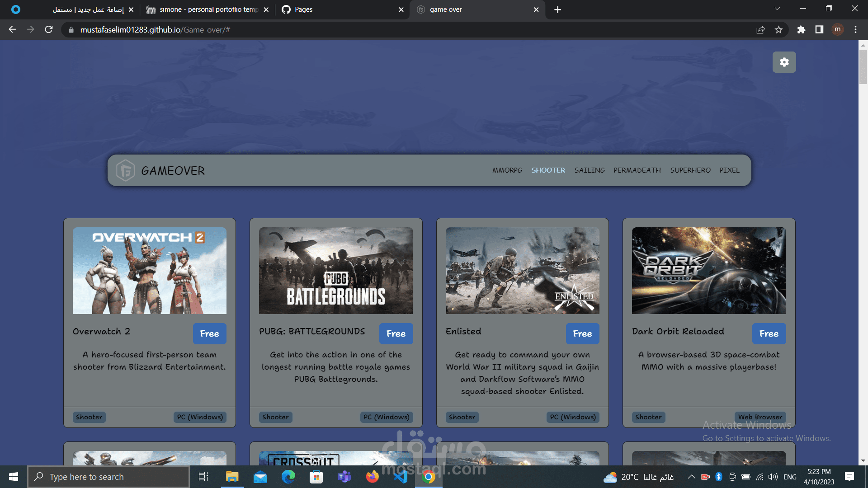The height and width of the screenshot is (488, 868).
Task: Reload the current page
Action: [49, 30]
